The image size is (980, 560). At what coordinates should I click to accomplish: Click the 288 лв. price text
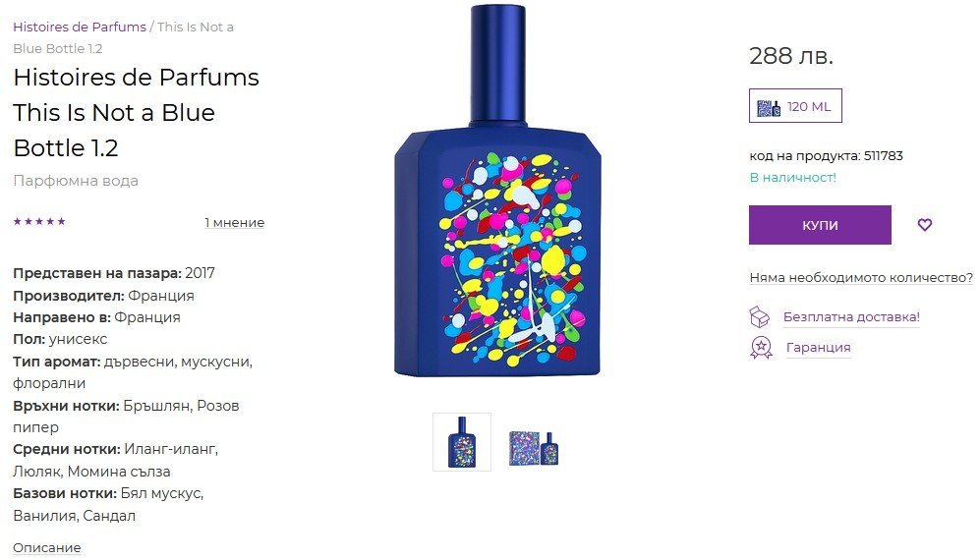coord(791,56)
